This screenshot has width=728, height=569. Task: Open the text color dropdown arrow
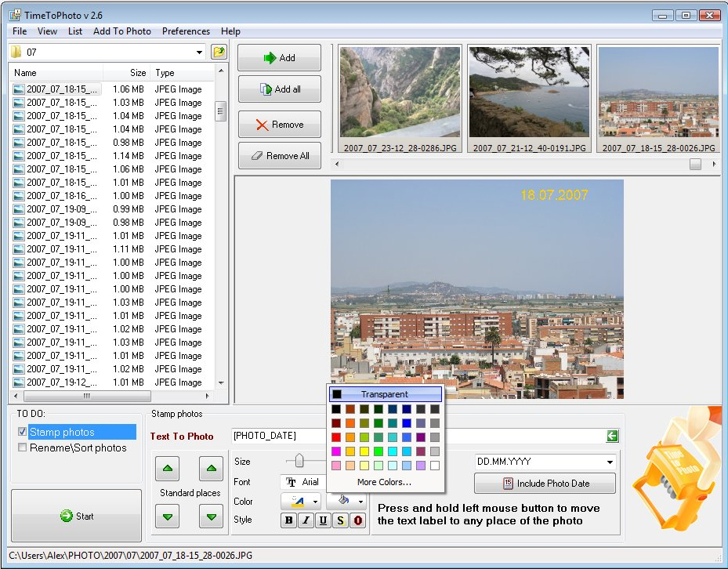point(316,502)
